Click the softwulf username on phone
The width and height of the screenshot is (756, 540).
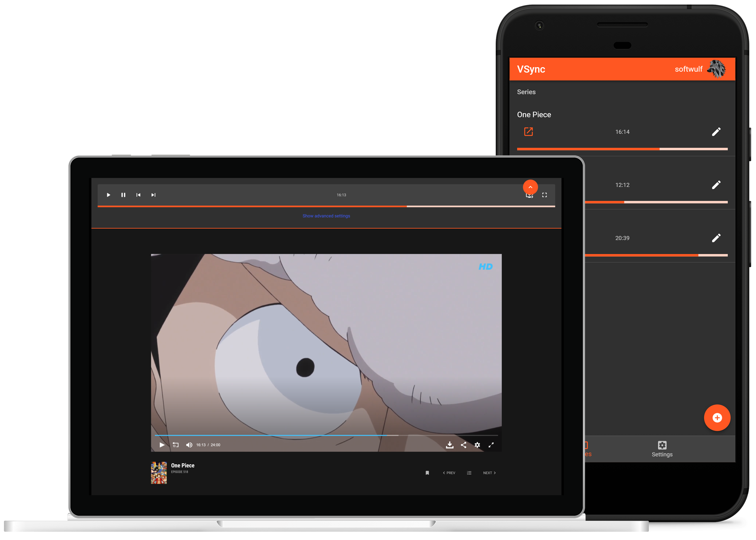point(689,69)
